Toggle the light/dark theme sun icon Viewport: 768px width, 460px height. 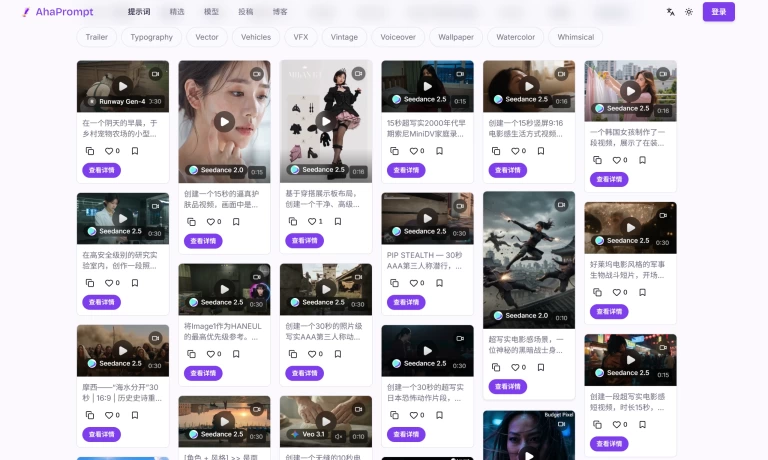[689, 12]
